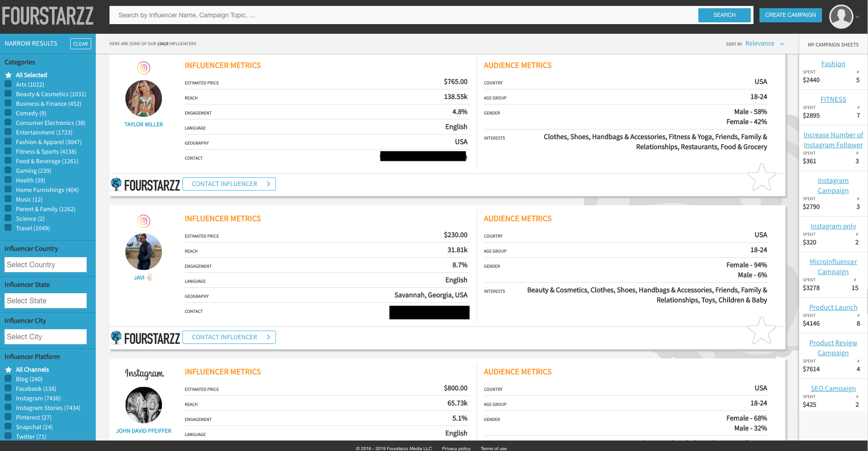Click the Fourstarzz logo in header
Screen dimensions: 868x451
point(48,16)
